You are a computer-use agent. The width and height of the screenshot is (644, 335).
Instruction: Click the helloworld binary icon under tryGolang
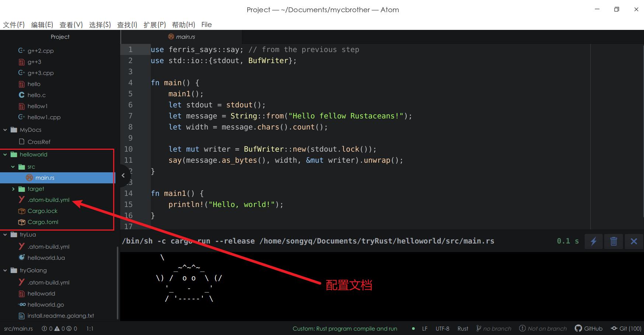[x=21, y=293]
